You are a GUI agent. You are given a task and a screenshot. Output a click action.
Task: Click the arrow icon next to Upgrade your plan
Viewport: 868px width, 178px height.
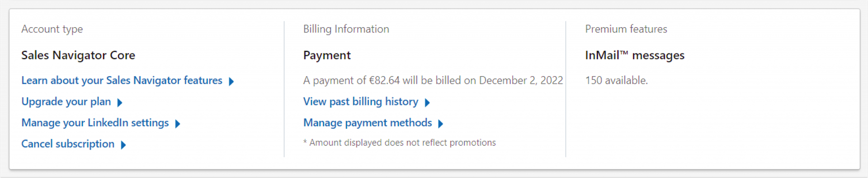(119, 103)
